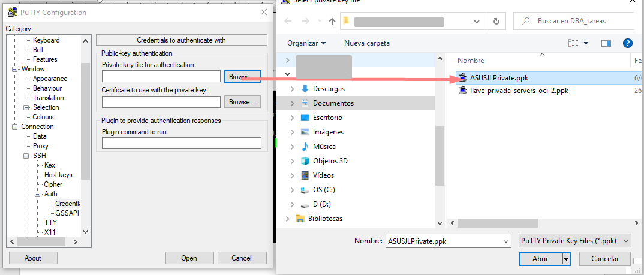
Task: Click Nueva carpeta in the toolbar
Action: 367,43
